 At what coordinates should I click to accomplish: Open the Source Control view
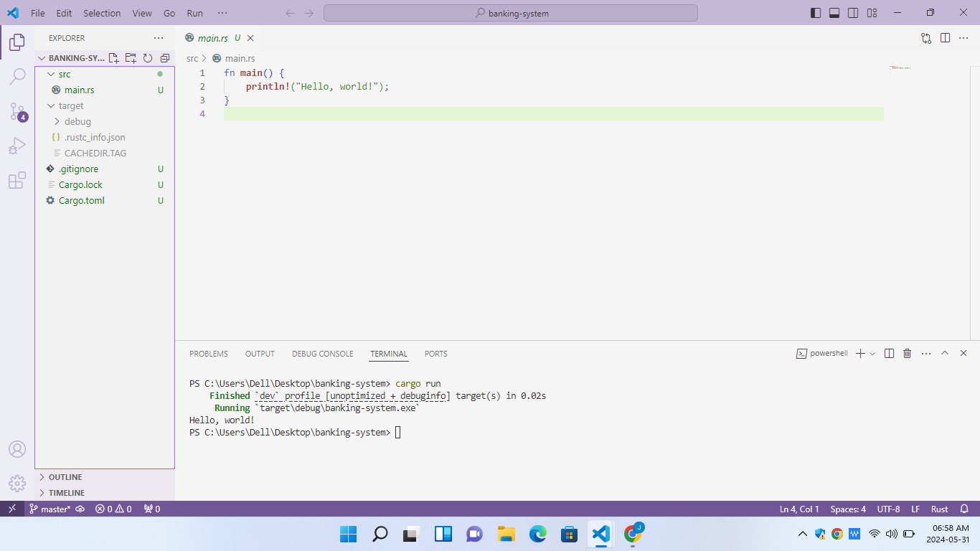(x=17, y=111)
